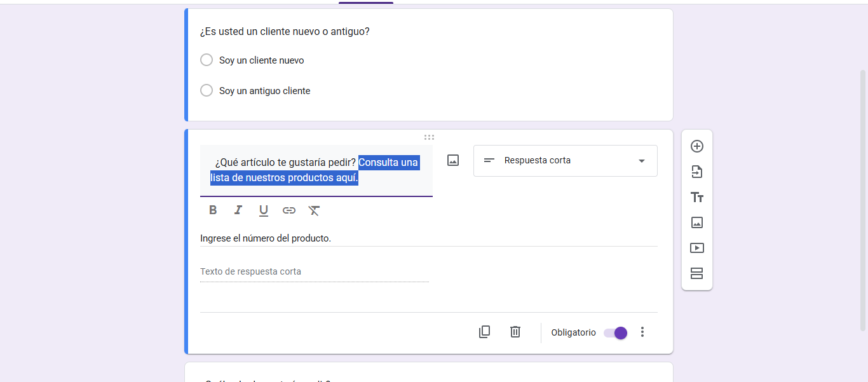Add title and description from sidebar
This screenshot has height=382, width=868.
point(697,197)
